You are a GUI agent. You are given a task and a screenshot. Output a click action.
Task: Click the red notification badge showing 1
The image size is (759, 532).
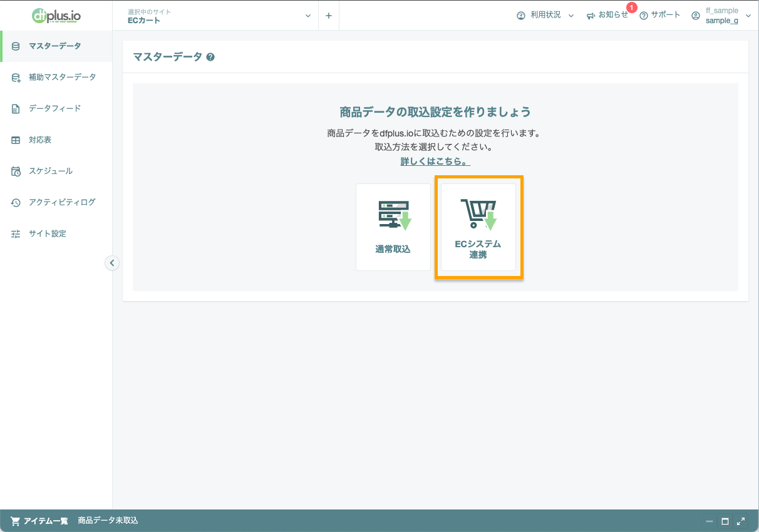point(631,8)
